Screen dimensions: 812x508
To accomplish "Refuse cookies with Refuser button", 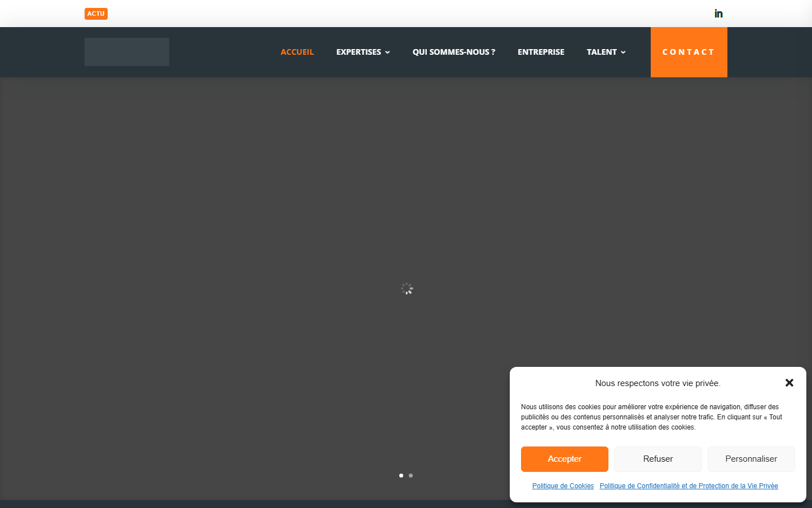I will coord(658,459).
